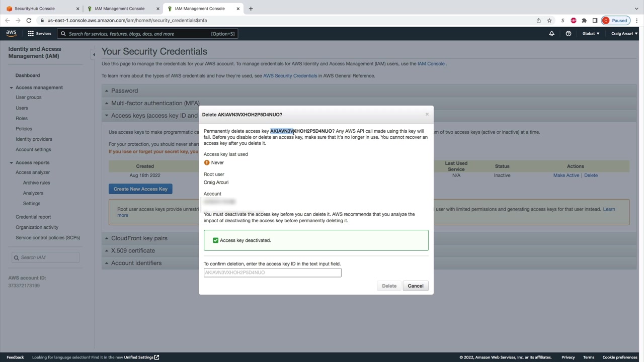The height and width of the screenshot is (362, 644).
Task: Click the Make Active link
Action: pyautogui.click(x=567, y=175)
